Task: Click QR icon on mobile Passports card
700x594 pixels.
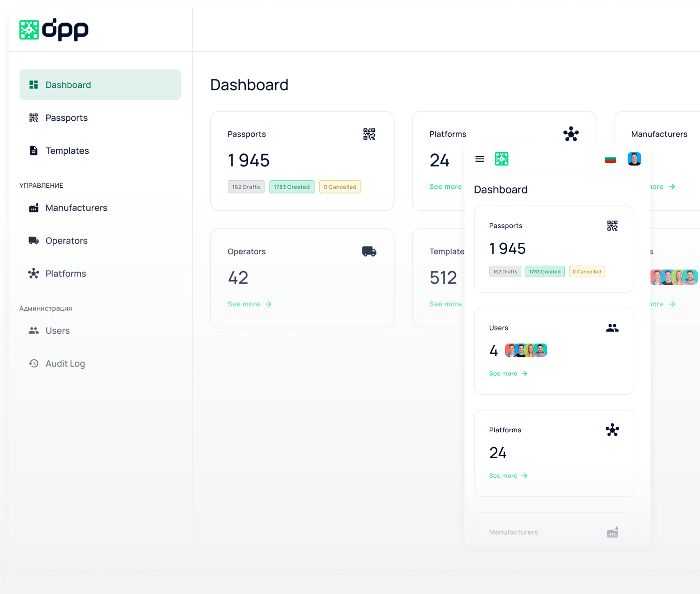Action: (612, 226)
